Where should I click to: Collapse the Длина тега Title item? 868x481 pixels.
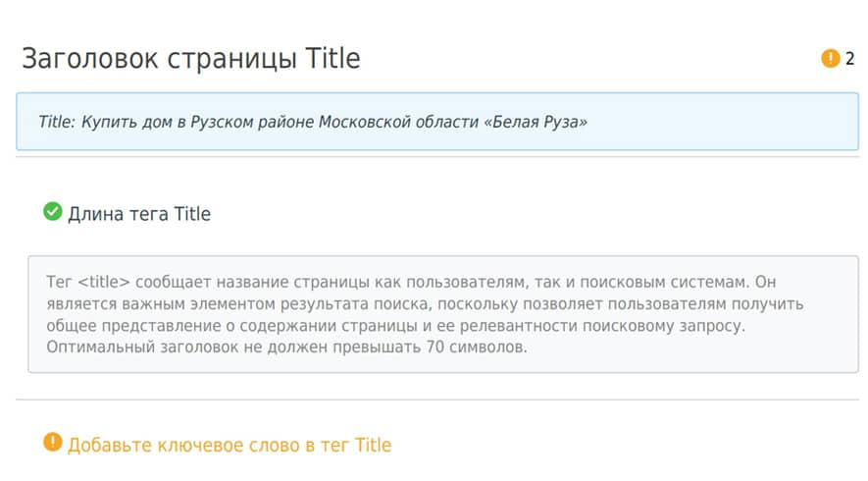click(139, 214)
